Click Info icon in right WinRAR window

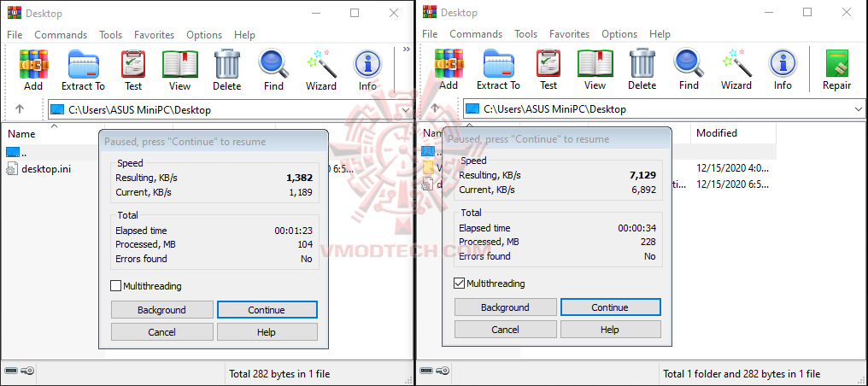click(x=783, y=63)
